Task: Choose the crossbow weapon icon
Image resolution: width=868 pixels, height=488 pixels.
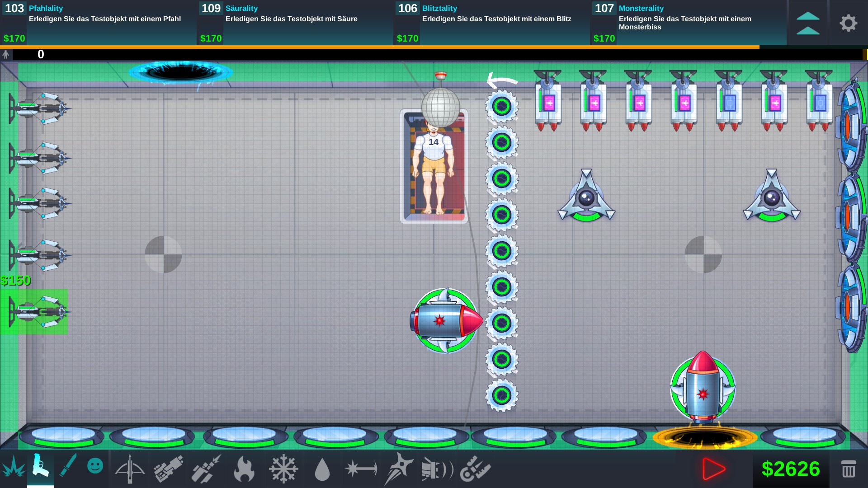Action: point(130,469)
